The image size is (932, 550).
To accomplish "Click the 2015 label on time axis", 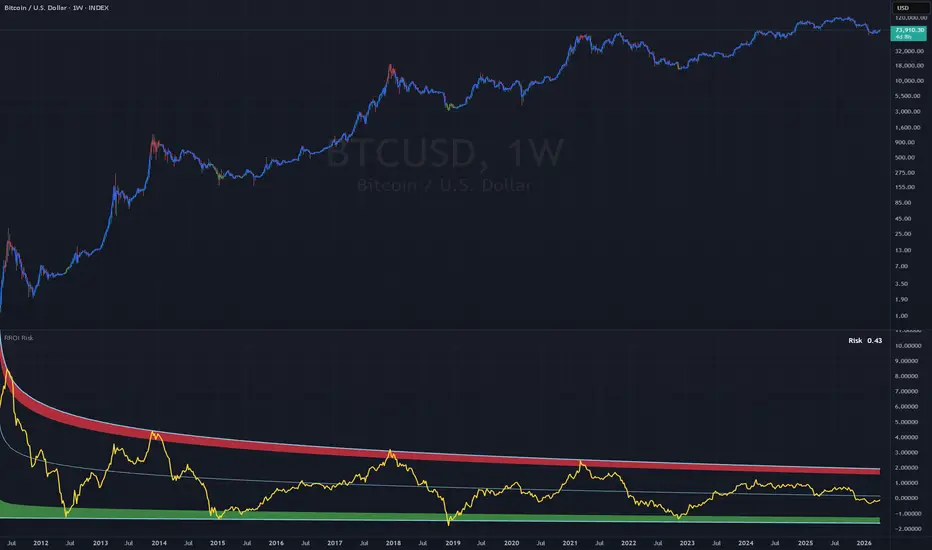I will click(218, 543).
